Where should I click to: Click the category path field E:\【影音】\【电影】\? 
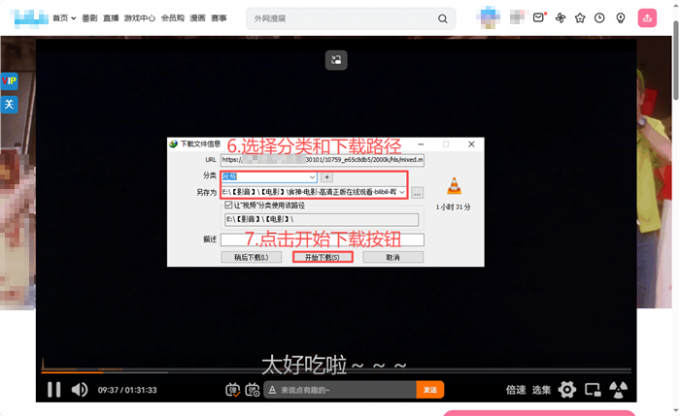click(x=321, y=219)
